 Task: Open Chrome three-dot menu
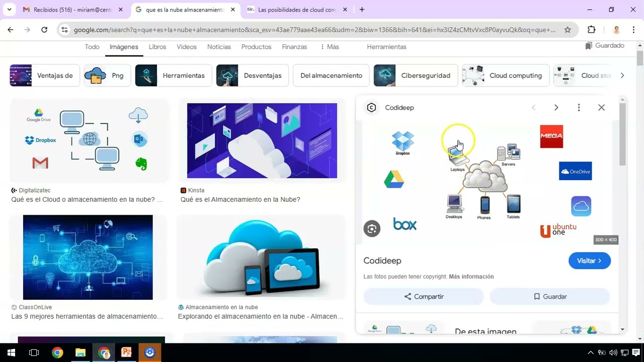(x=633, y=30)
